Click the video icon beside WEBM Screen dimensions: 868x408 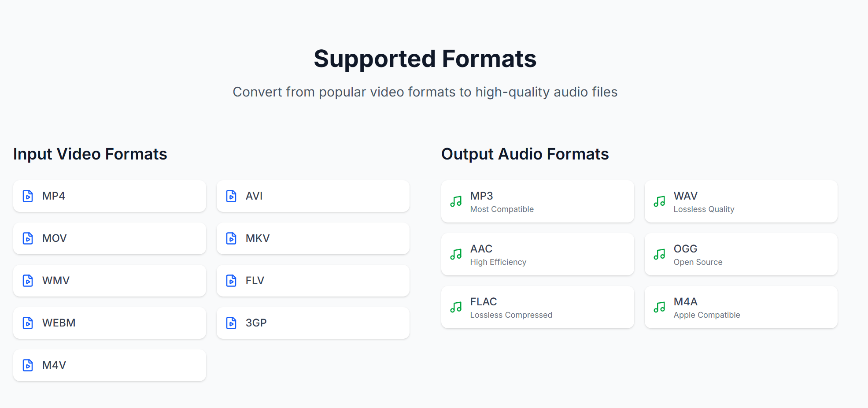28,323
